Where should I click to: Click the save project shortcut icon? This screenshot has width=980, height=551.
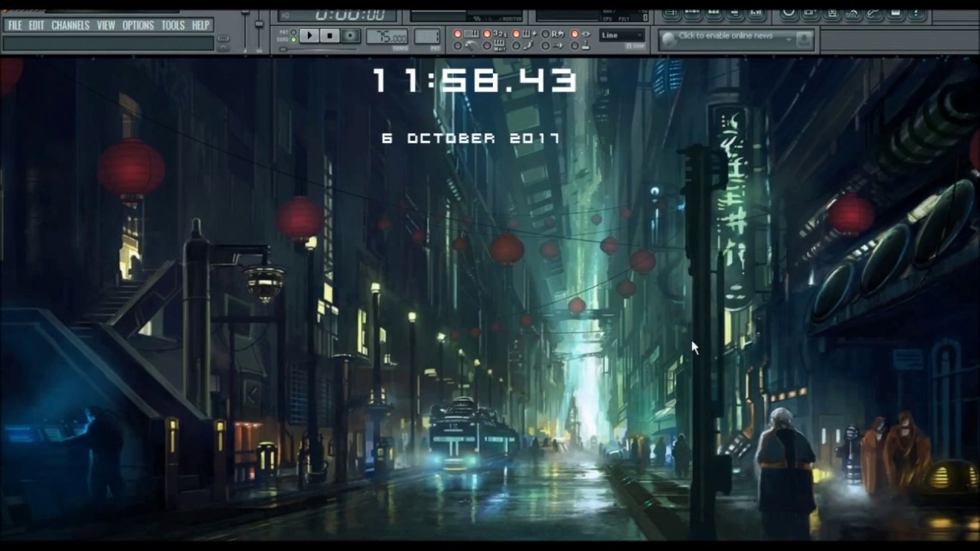tap(832, 14)
